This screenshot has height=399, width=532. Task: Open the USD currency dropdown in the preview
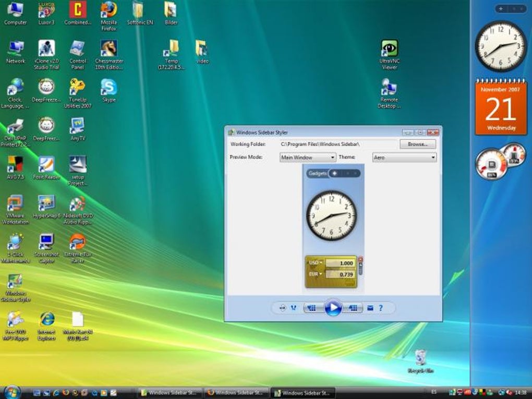pos(316,262)
